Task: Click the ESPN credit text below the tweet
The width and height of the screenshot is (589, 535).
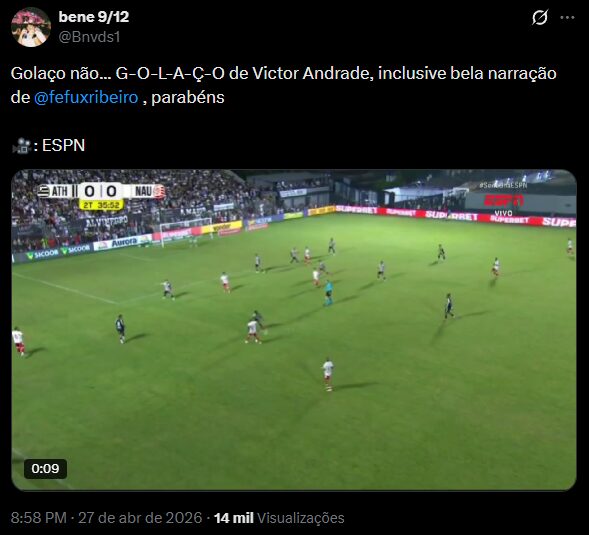Action: [63, 145]
